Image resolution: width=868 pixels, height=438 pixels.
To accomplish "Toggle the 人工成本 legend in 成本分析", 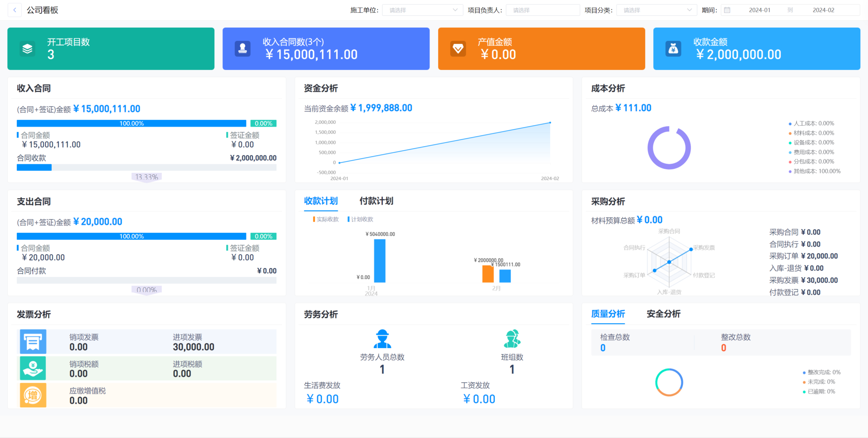I will click(811, 123).
